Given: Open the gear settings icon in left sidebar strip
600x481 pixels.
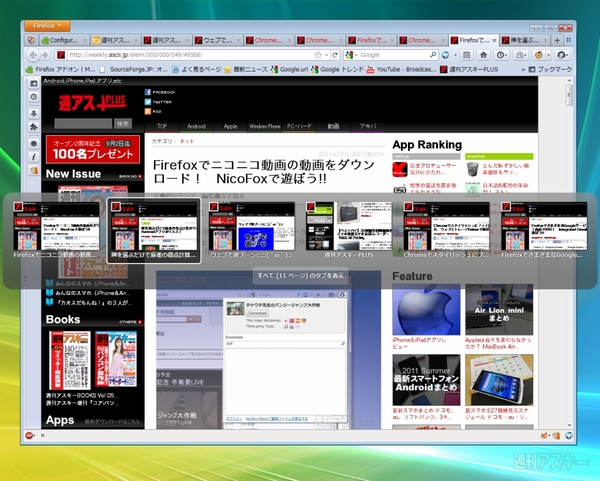Looking at the screenshot, I should pyautogui.click(x=34, y=143).
